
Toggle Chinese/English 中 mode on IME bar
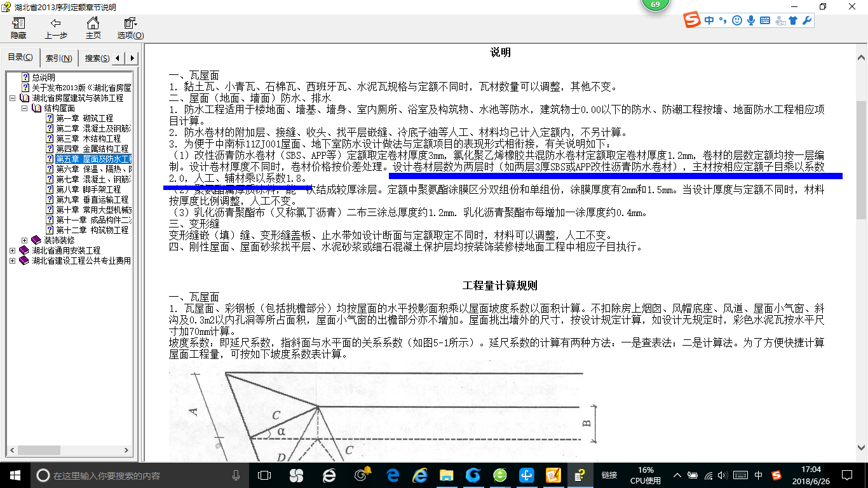(709, 20)
